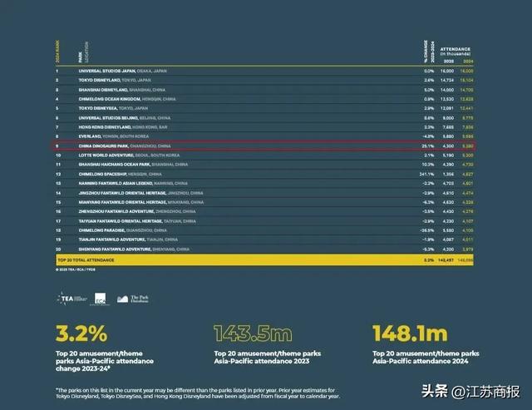The height and width of the screenshot is (410, 532).
Task: Click The Park Database logo
Action: coord(133,299)
